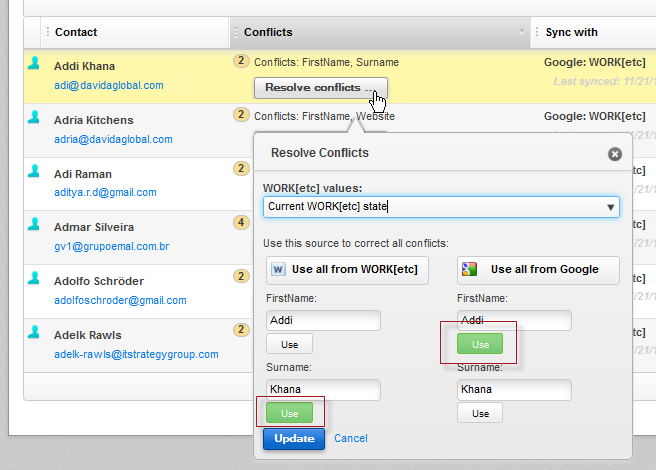The image size is (656, 470).
Task: Click the Sync with column header
Action: (572, 33)
